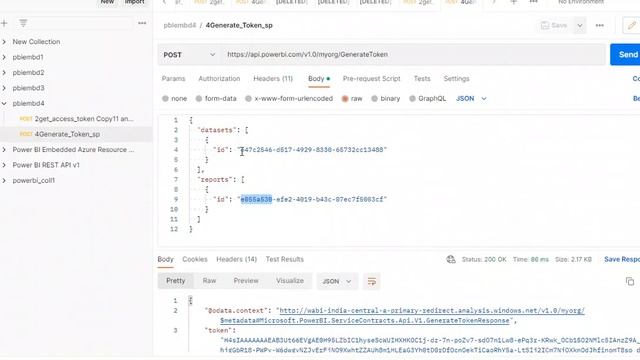640x360 pixels.
Task: Expand New Collection in sidebar
Action: click(x=4, y=42)
